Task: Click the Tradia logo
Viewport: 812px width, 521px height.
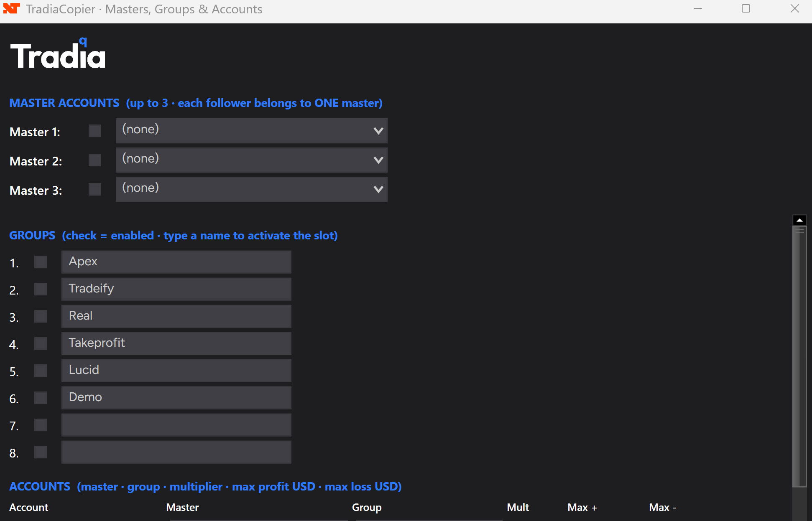Action: 58,53
